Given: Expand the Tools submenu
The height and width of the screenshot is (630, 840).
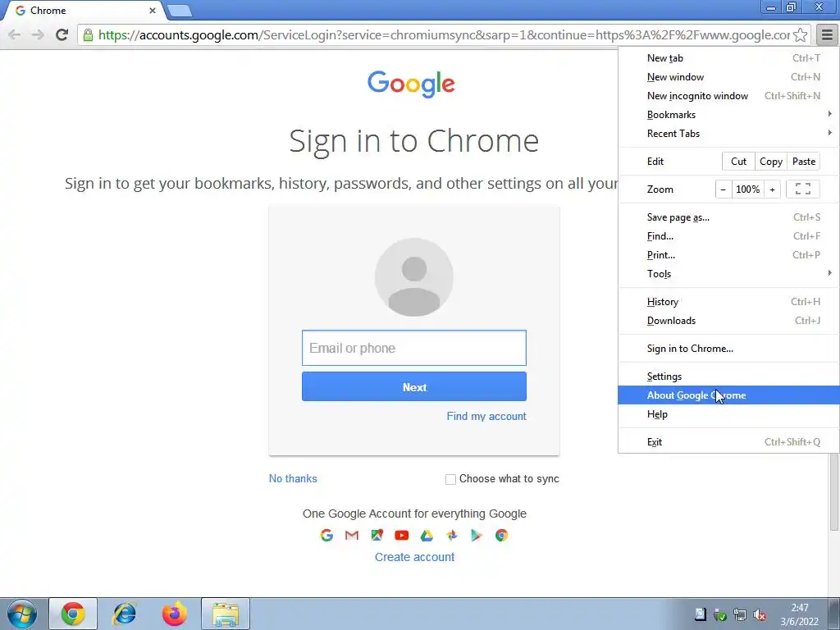Looking at the screenshot, I should click(728, 274).
